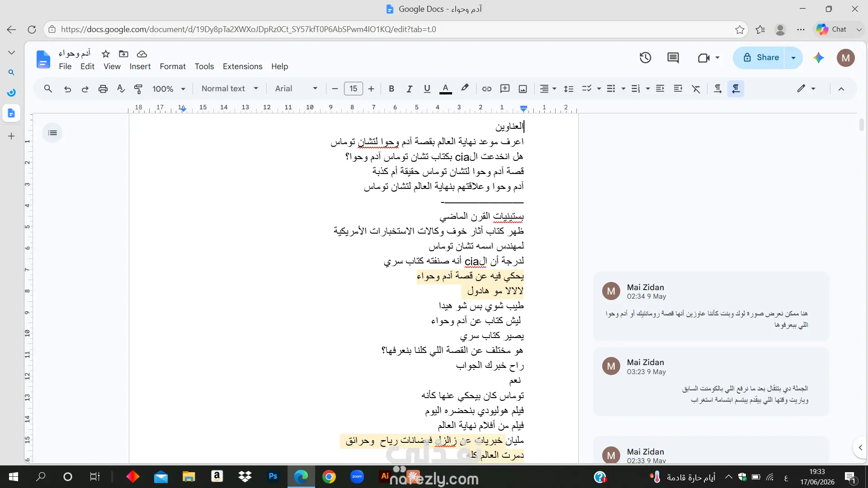This screenshot has width=868, height=488.
Task: Open the Arial font dropdown
Action: pyautogui.click(x=296, y=89)
